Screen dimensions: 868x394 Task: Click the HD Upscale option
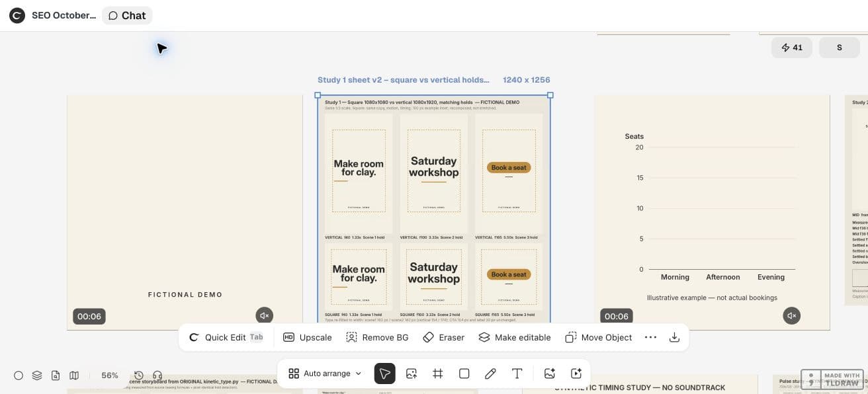[x=308, y=337]
